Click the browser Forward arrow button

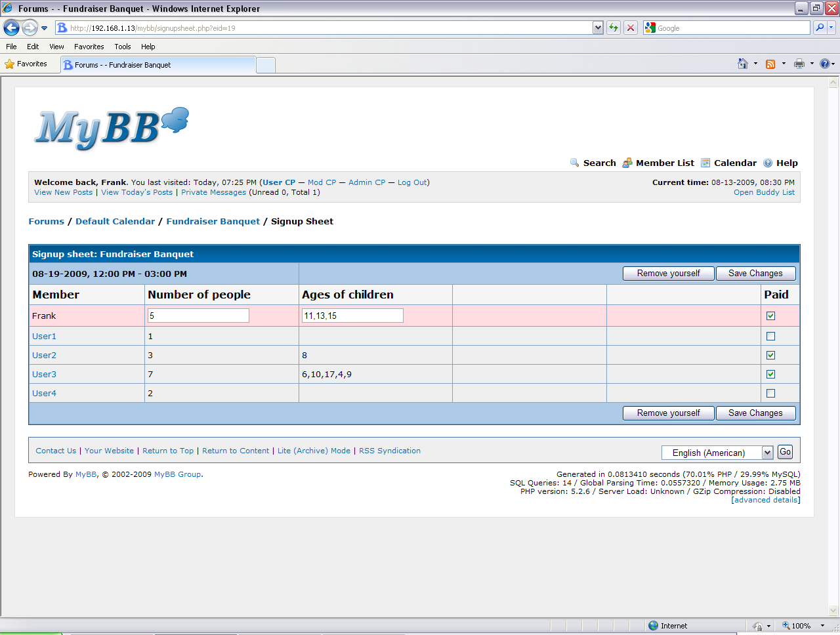point(30,28)
